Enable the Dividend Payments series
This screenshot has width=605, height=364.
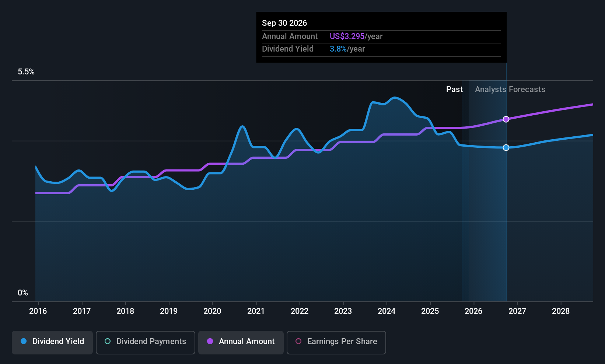click(x=146, y=342)
